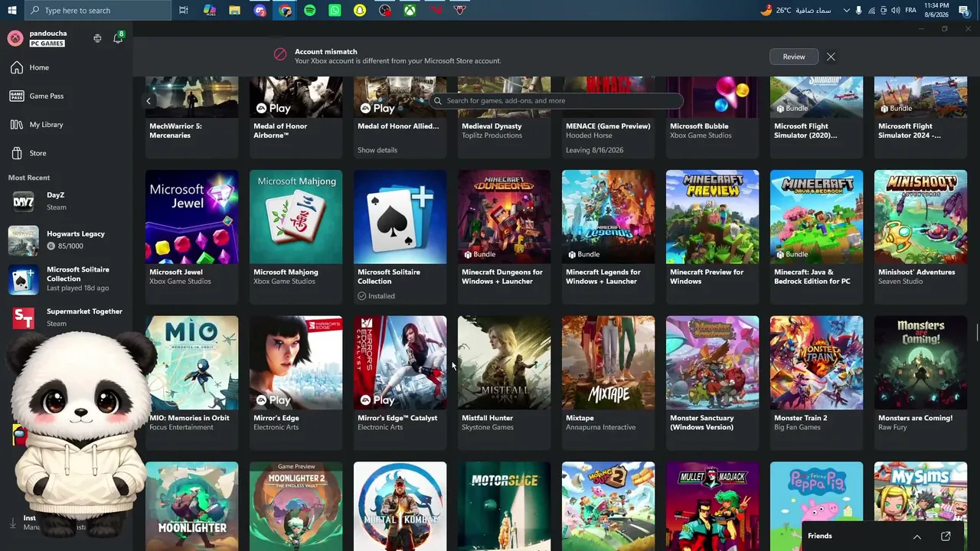This screenshot has width=980, height=551.
Task: Open the notifications bell
Action: 118,38
